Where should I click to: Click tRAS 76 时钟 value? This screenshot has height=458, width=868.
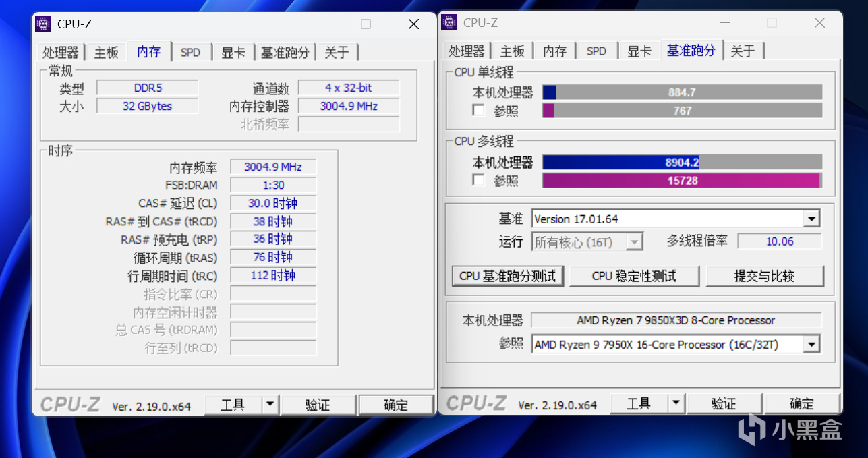[x=273, y=257]
